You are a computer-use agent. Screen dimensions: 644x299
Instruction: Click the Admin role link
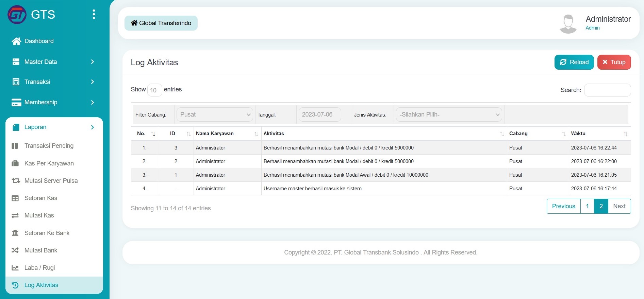pyautogui.click(x=592, y=28)
